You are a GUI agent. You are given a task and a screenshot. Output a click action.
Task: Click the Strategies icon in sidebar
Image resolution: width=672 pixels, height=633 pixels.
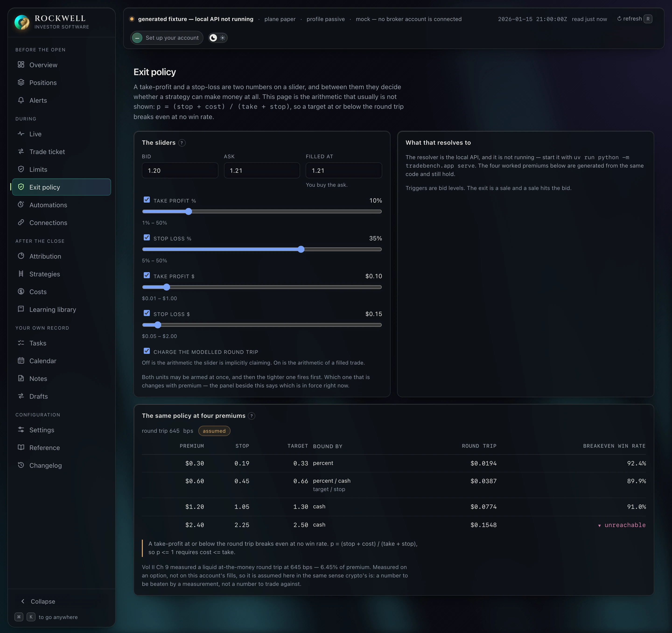[21, 274]
